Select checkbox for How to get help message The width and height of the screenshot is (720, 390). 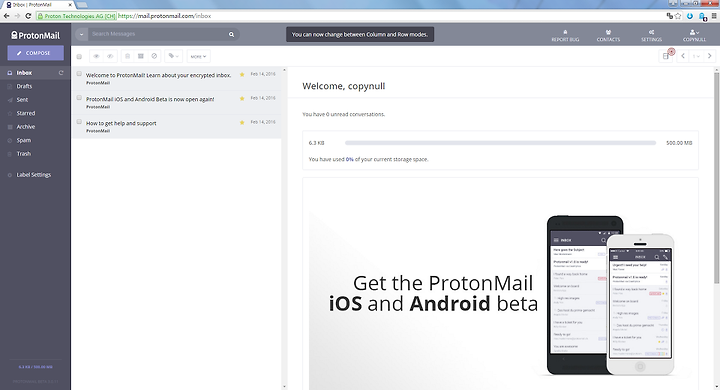click(79, 122)
